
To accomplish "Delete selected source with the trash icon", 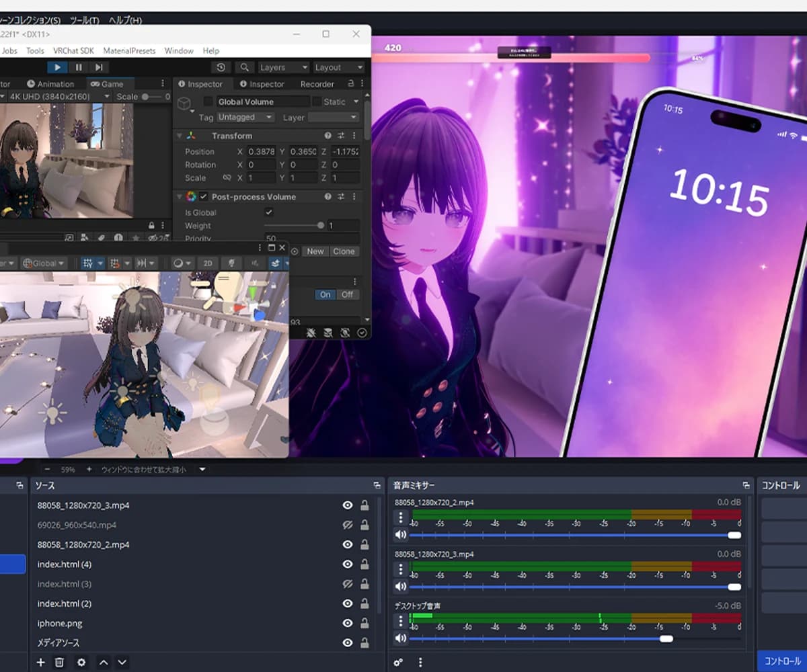I will click(x=59, y=663).
